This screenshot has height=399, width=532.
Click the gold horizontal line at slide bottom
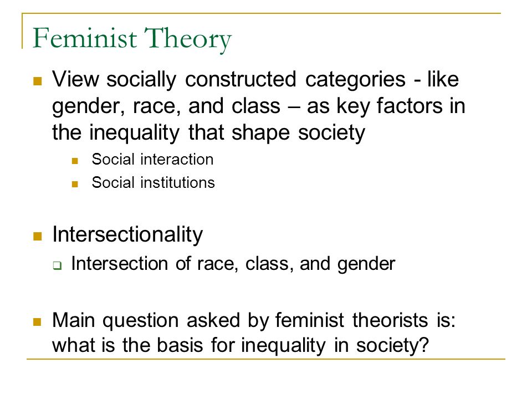[266, 359]
